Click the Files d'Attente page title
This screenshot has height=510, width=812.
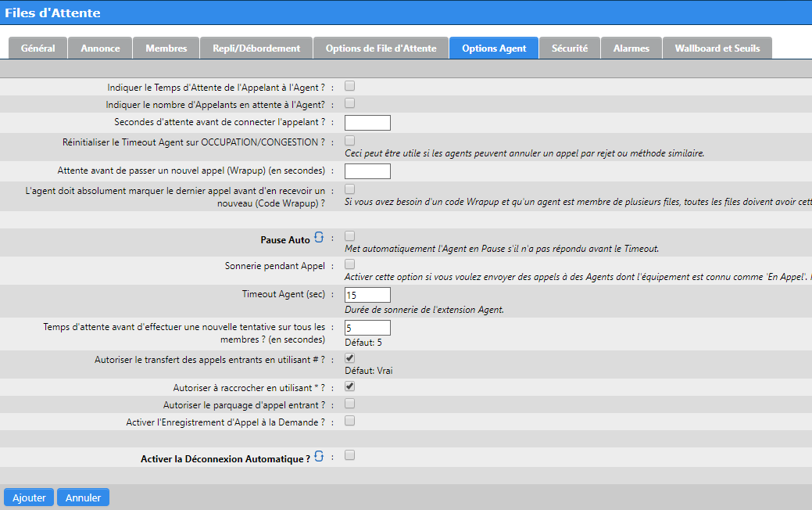click(53, 13)
